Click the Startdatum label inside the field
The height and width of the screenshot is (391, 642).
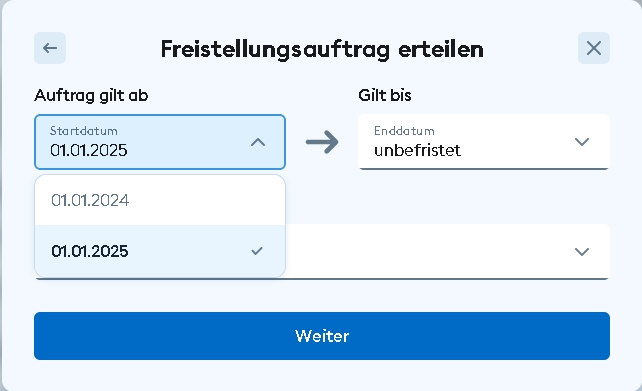tap(84, 131)
